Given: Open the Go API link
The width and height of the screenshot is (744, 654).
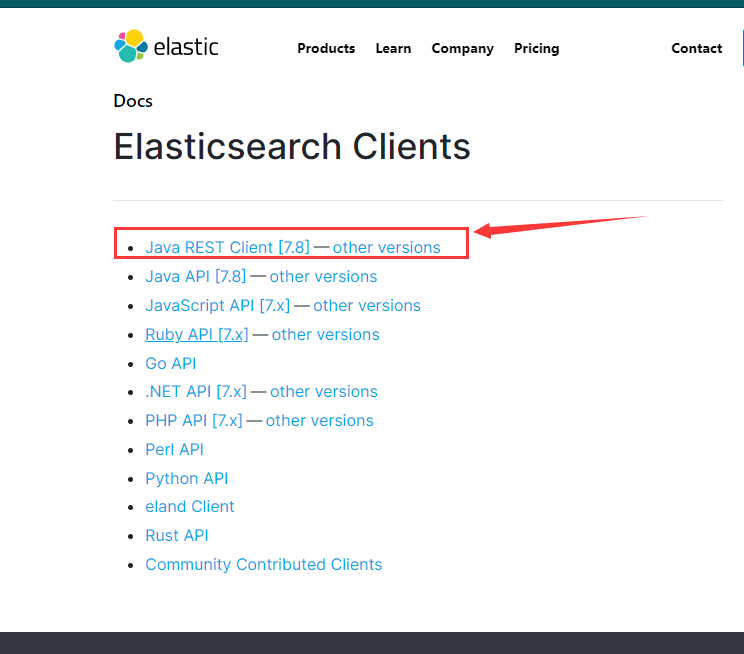Looking at the screenshot, I should (x=170, y=363).
